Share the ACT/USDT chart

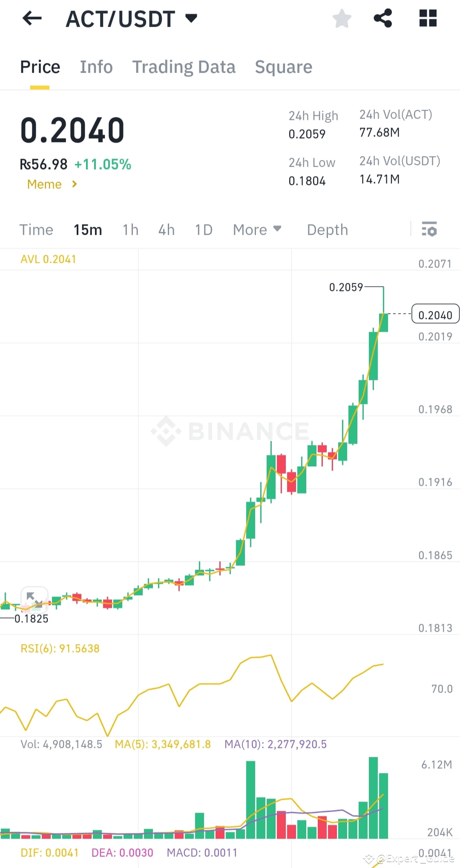382,18
